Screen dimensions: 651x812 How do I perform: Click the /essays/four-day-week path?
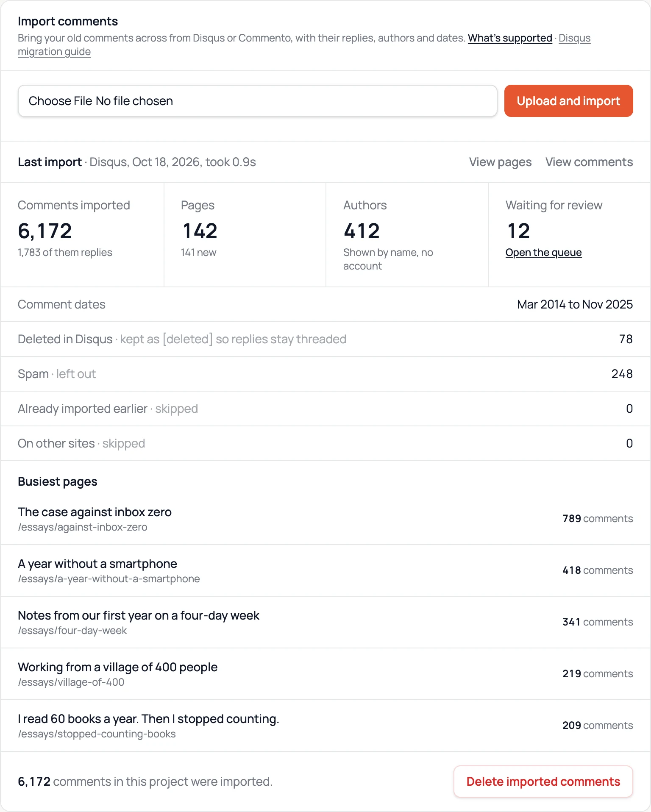pyautogui.click(x=72, y=631)
